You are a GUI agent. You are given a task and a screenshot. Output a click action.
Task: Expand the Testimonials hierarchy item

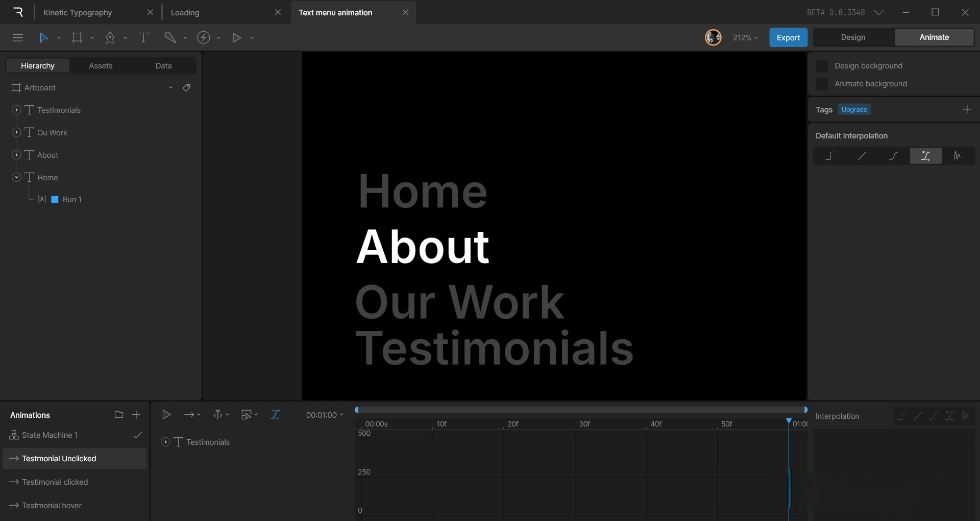[x=16, y=110]
